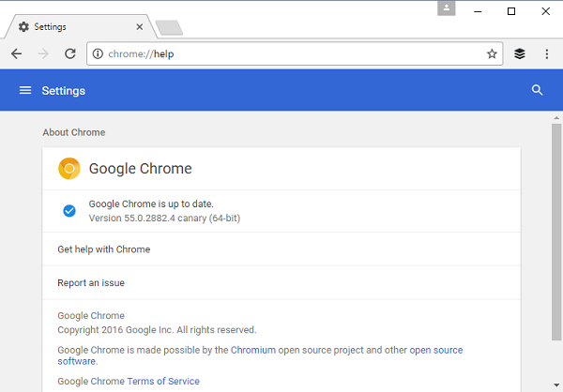This screenshot has width=563, height=392.
Task: Click Report an issue
Action: [x=91, y=282]
